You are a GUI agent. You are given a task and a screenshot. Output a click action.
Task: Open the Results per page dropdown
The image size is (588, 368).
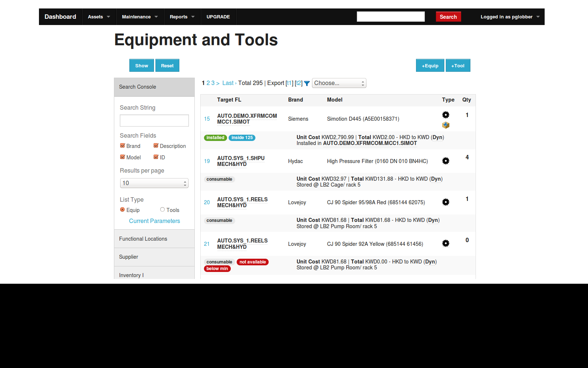(154, 183)
